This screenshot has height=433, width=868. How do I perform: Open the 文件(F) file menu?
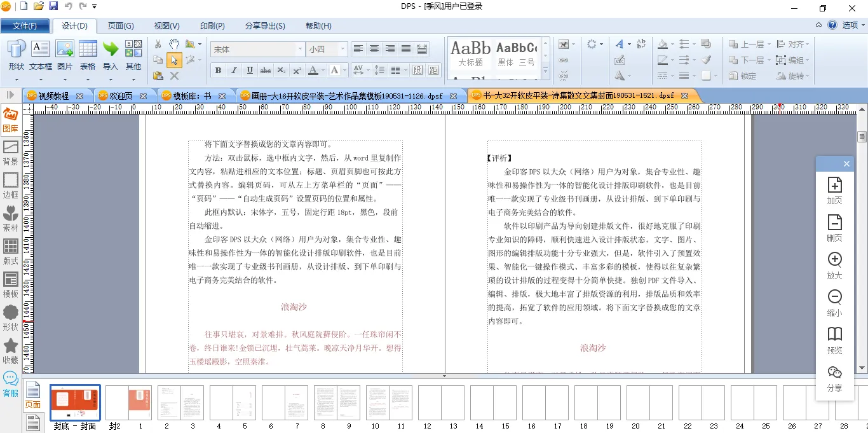(x=25, y=26)
